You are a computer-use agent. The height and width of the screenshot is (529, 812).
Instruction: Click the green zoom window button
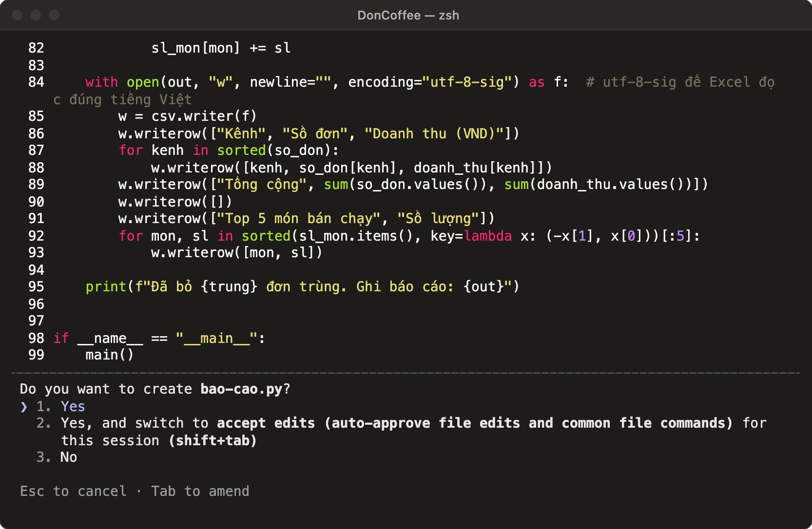click(54, 15)
